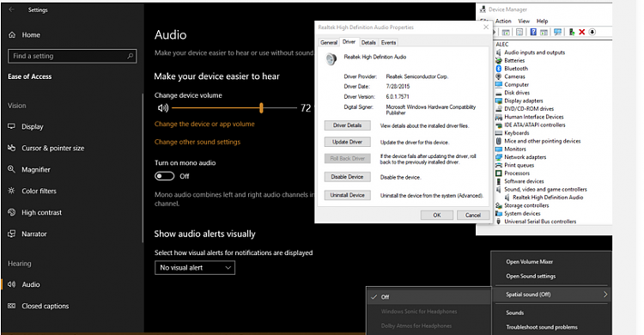This screenshot has height=335, width=644.
Task: Open Change other sound settings link
Action: [x=197, y=142]
